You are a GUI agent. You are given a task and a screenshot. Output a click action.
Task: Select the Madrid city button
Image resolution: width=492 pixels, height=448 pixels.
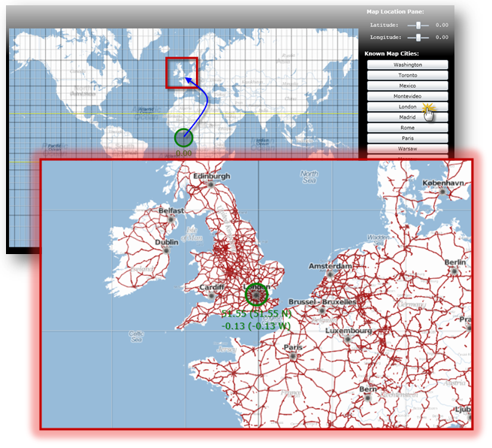click(x=408, y=117)
